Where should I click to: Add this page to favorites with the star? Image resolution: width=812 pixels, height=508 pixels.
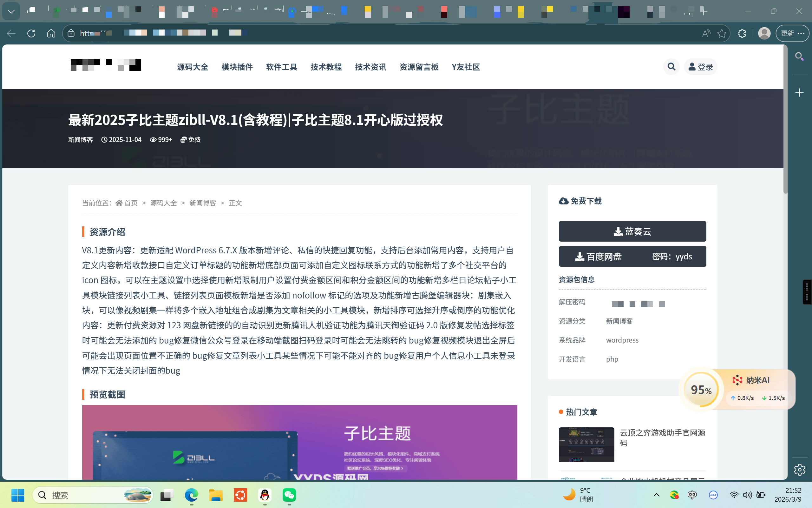[721, 33]
